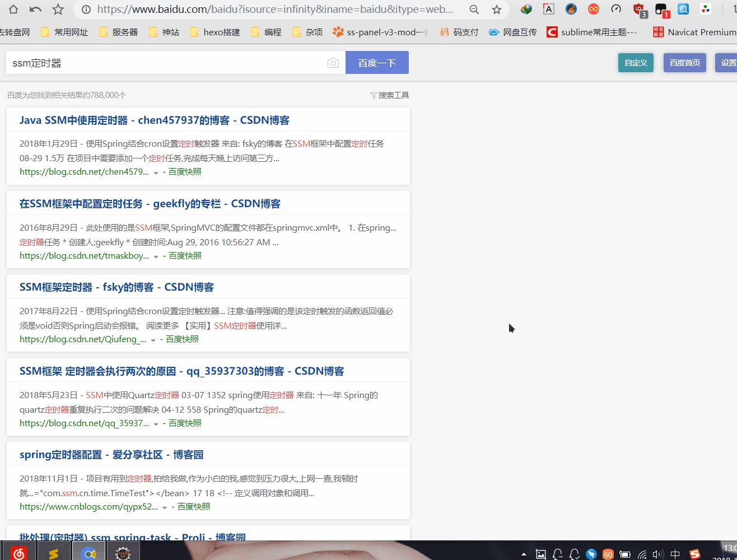Click the browser home icon
This screenshot has height=560, width=737.
[13, 9]
